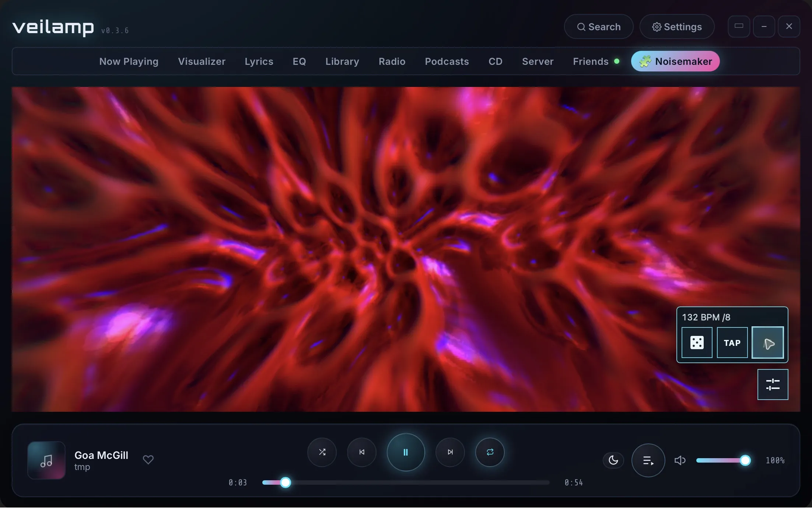Click the volume slider knob
The height and width of the screenshot is (509, 812).
[x=745, y=461]
